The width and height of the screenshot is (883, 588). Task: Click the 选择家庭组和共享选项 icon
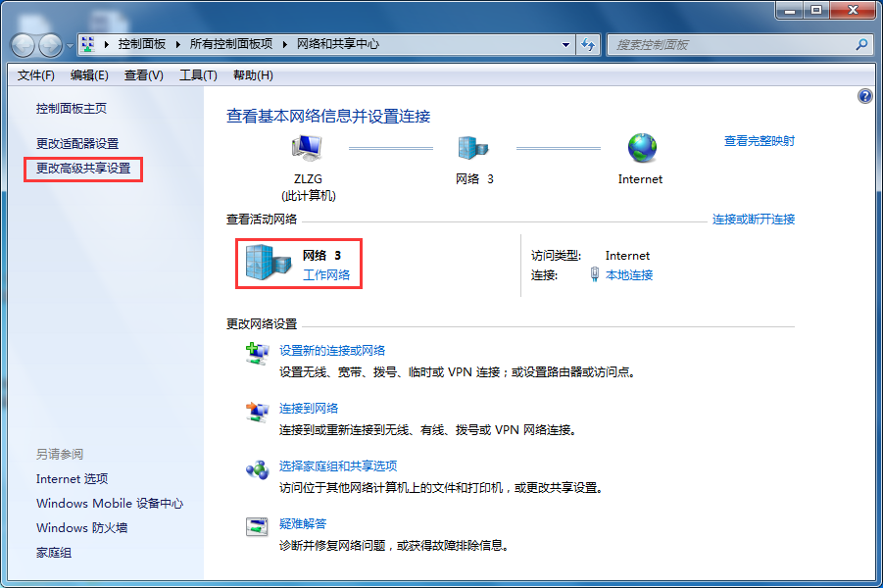click(257, 470)
